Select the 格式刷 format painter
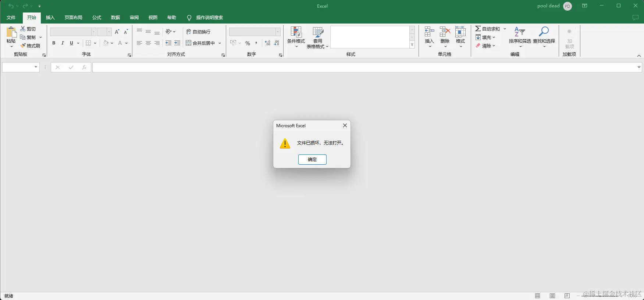 point(30,46)
